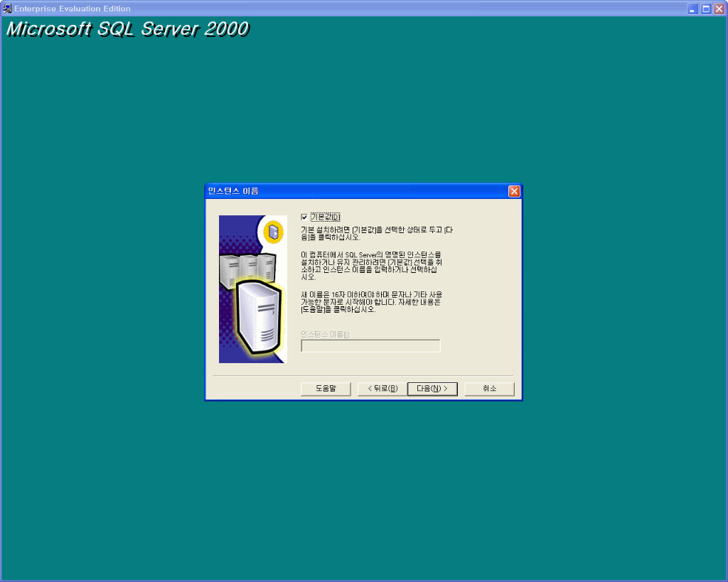The width and height of the screenshot is (728, 582).
Task: Proceed with the 다음(N) > button
Action: 432,389
